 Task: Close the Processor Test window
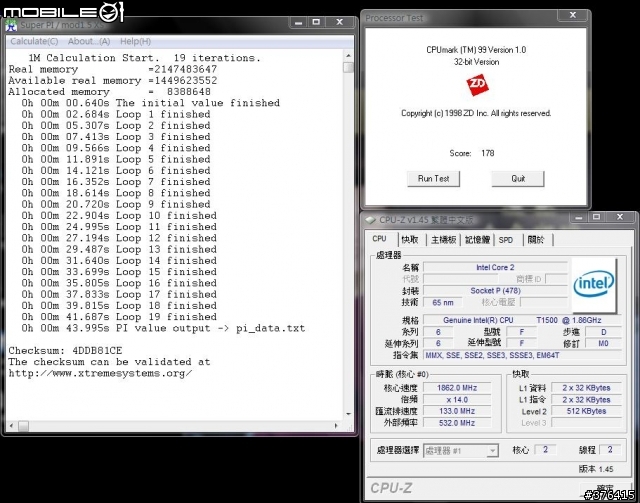pyautogui.click(x=573, y=15)
